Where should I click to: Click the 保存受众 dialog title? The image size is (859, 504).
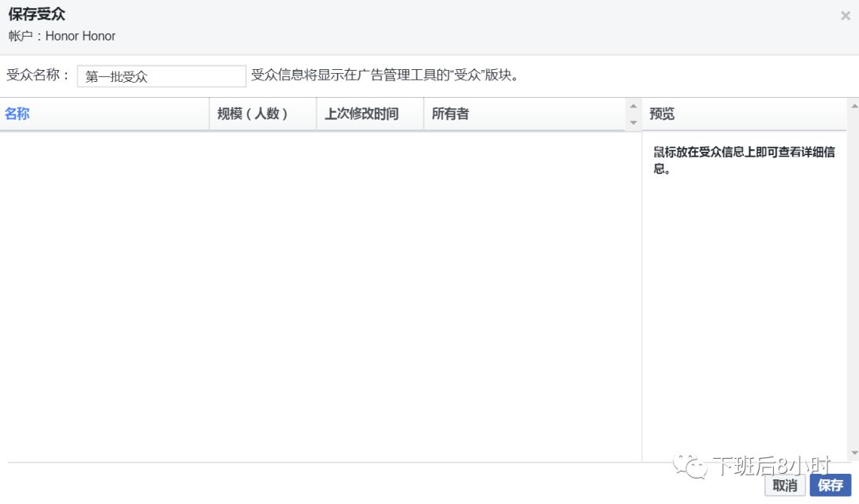(37, 14)
